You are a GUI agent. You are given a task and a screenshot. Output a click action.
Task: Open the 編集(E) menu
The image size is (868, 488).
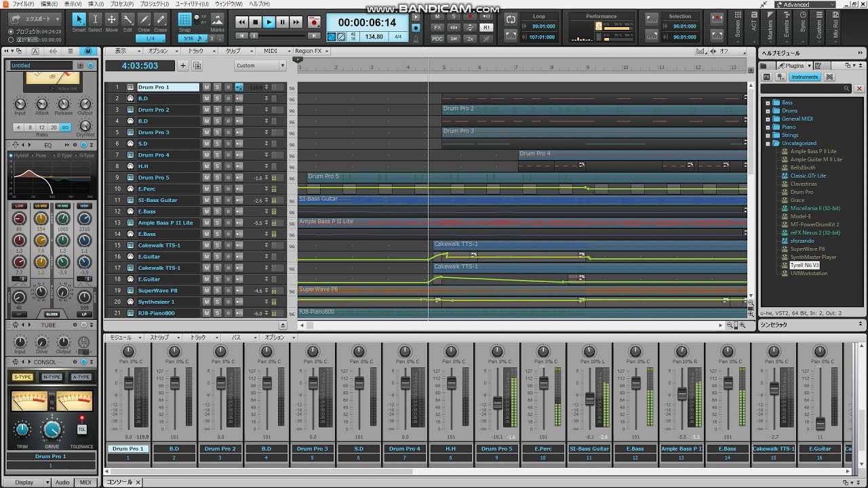click(50, 4)
